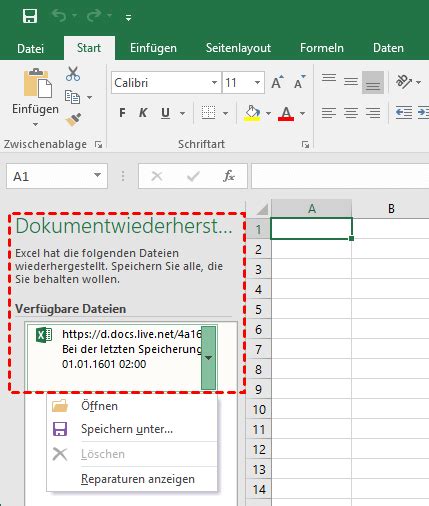Expand the font size dropdown arrow
429x506 pixels.
pos(258,82)
